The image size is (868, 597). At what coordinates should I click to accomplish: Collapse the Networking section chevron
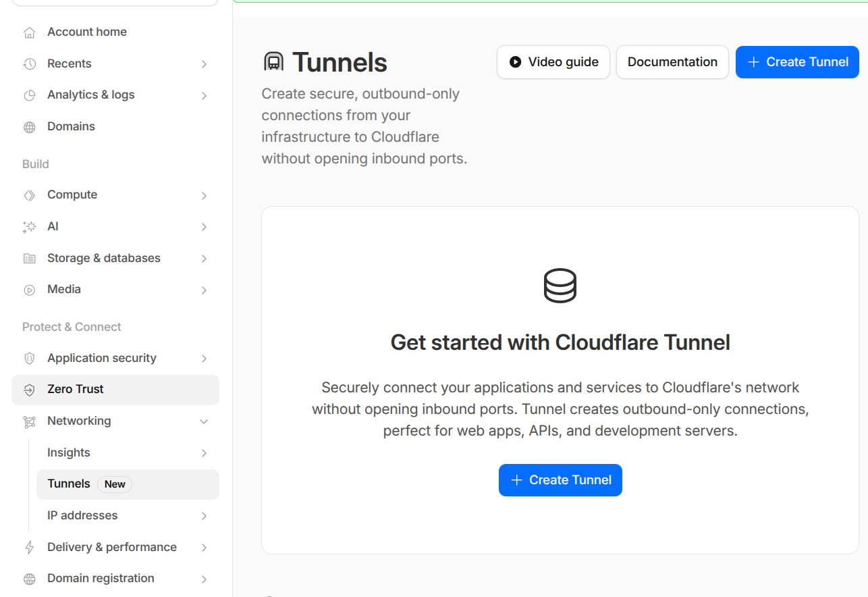tap(204, 421)
